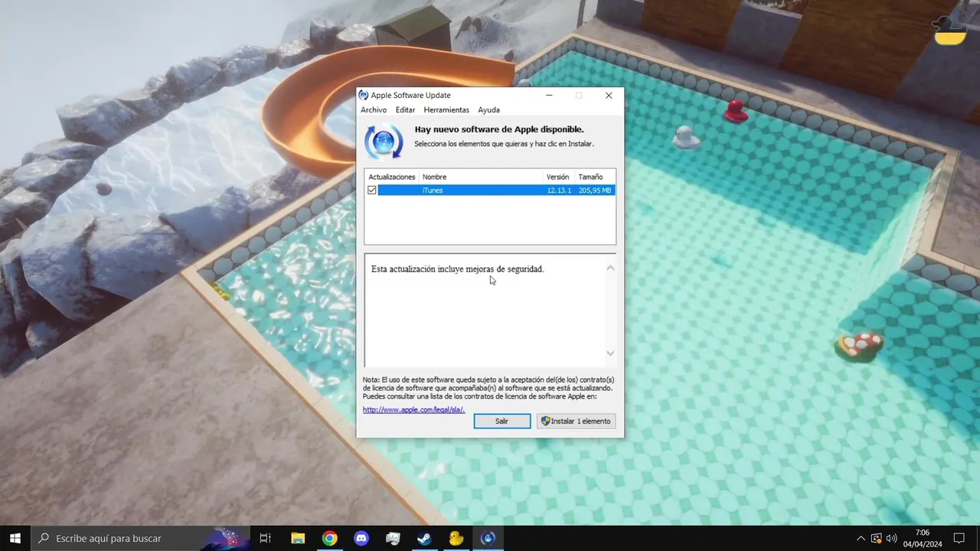
Task: Open the Editar menu
Action: coord(405,110)
